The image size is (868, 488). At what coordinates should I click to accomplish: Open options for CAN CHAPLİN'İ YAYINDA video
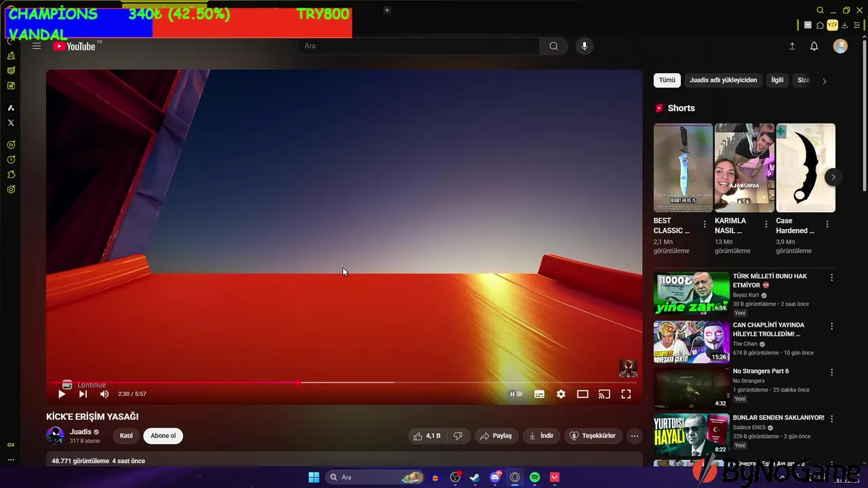[x=831, y=326]
